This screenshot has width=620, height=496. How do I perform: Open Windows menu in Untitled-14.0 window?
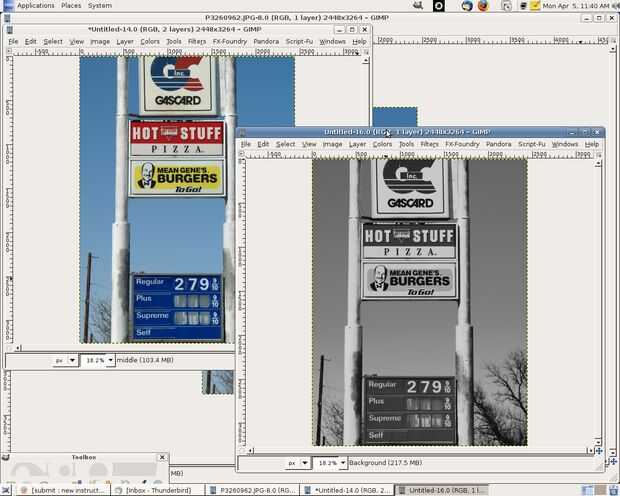click(x=333, y=42)
